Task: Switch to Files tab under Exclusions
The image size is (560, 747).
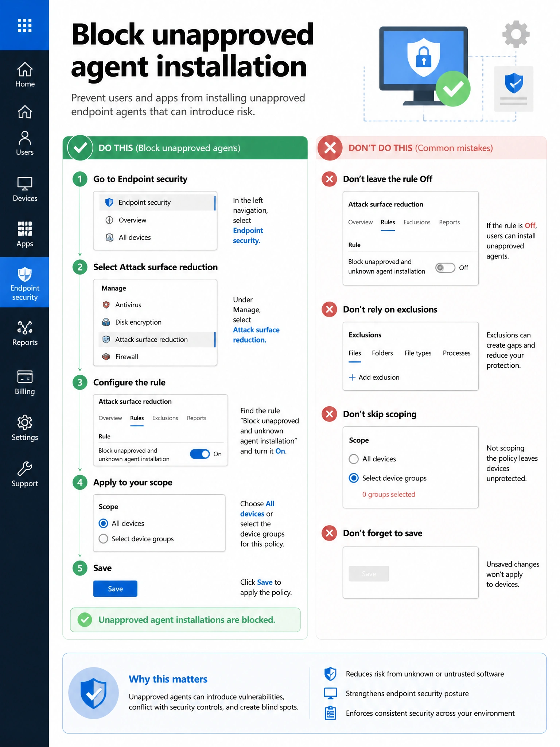Action: click(355, 354)
